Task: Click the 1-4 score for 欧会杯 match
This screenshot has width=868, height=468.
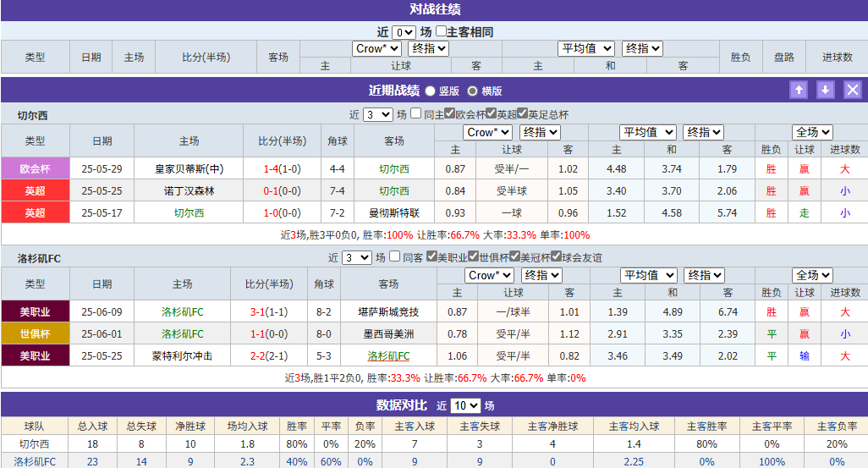Action: coord(271,168)
